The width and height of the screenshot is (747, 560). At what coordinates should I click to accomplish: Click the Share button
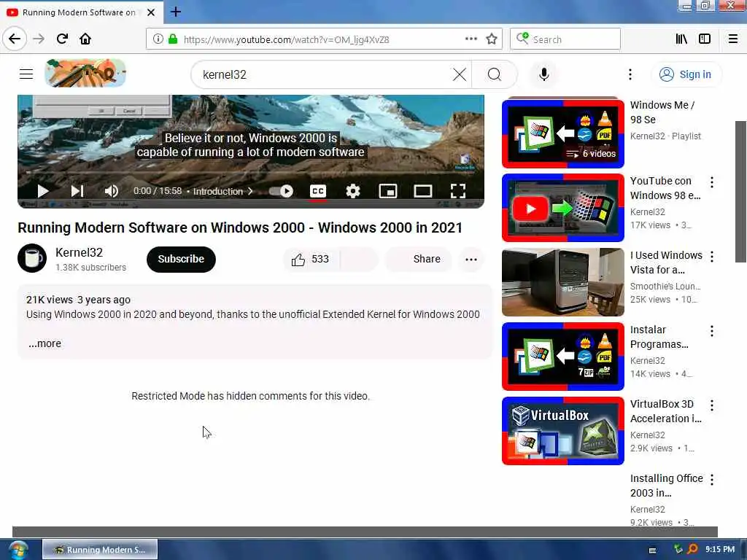click(419, 259)
